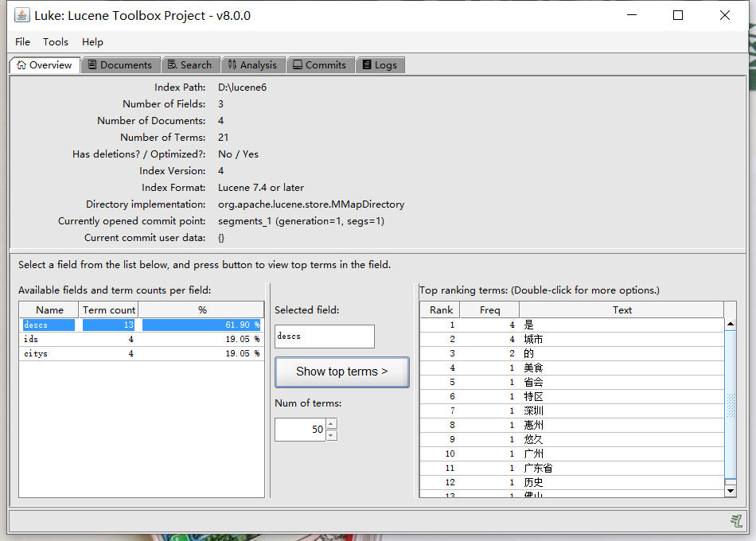756x541 pixels.
Task: Select term 广州 at rank 10
Action: (x=572, y=453)
